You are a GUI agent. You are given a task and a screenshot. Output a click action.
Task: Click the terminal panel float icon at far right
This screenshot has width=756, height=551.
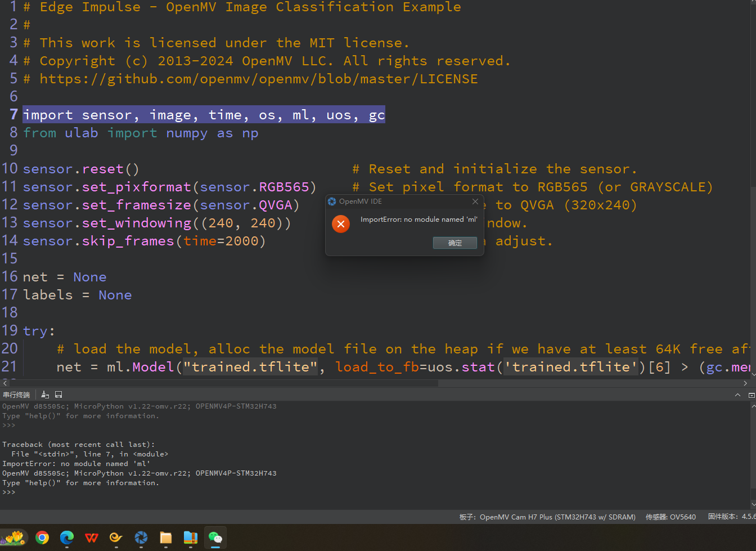pos(751,395)
